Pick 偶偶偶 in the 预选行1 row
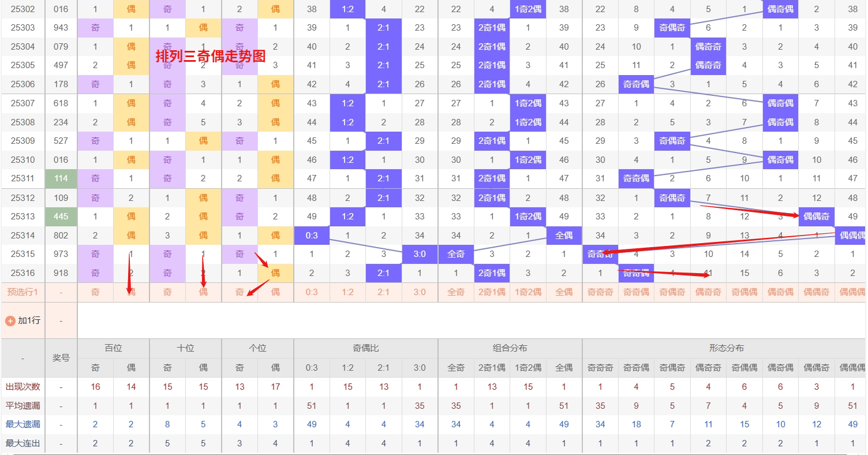 pyautogui.click(x=852, y=292)
